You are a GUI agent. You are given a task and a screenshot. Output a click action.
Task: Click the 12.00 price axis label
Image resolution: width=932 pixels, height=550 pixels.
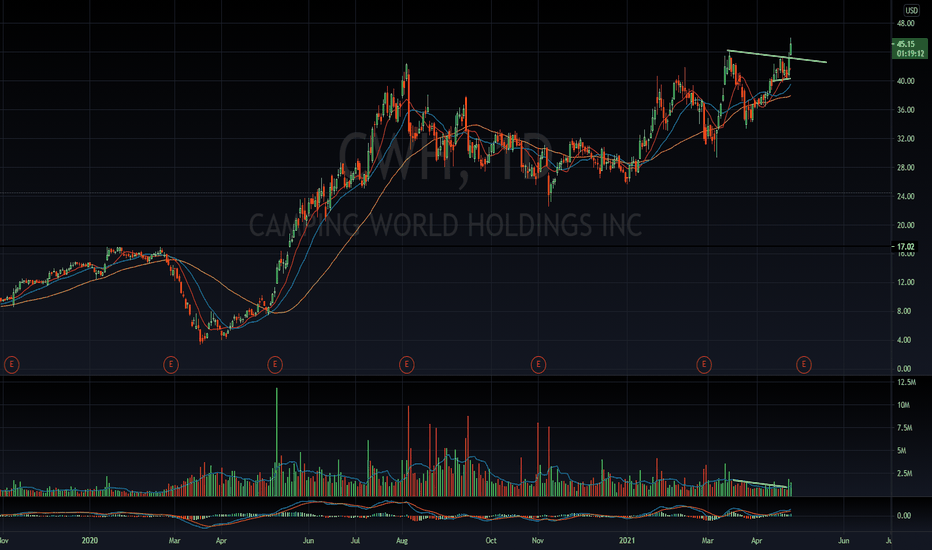[905, 282]
